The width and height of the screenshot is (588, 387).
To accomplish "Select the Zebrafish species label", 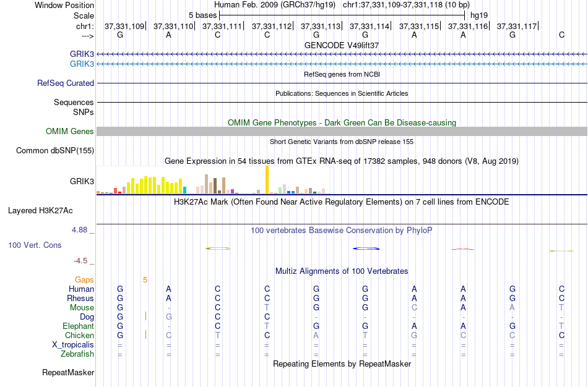I will [x=77, y=354].
